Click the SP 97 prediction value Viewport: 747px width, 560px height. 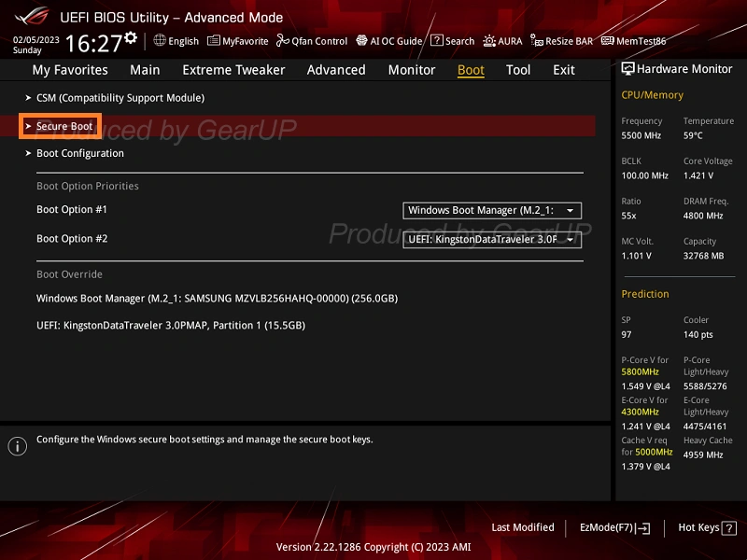click(x=627, y=335)
